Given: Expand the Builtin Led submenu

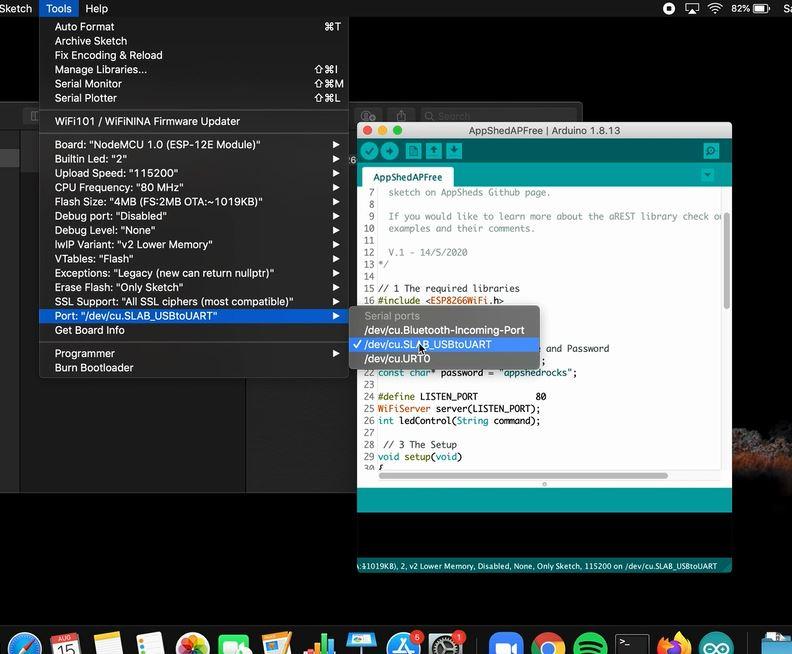Looking at the screenshot, I should (x=193, y=159).
